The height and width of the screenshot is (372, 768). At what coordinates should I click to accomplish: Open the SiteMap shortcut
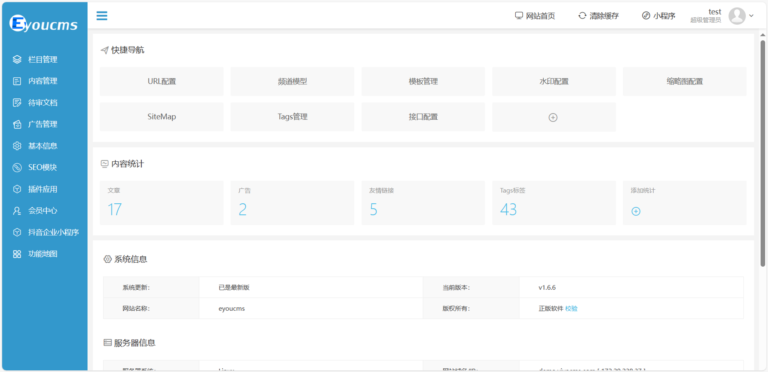click(162, 117)
